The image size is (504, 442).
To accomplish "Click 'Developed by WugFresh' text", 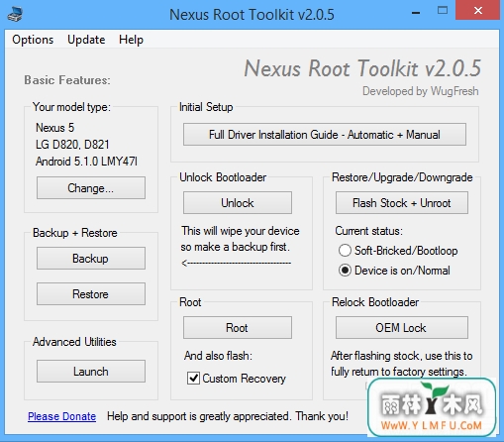I will 421,91.
